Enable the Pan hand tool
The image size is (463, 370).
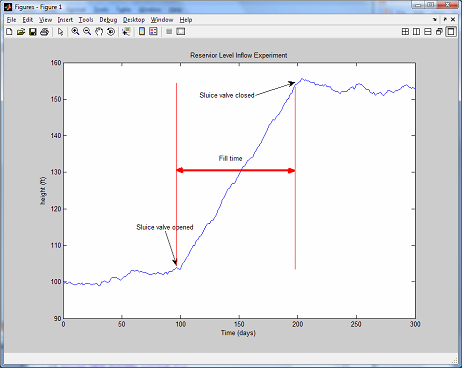coord(99,32)
